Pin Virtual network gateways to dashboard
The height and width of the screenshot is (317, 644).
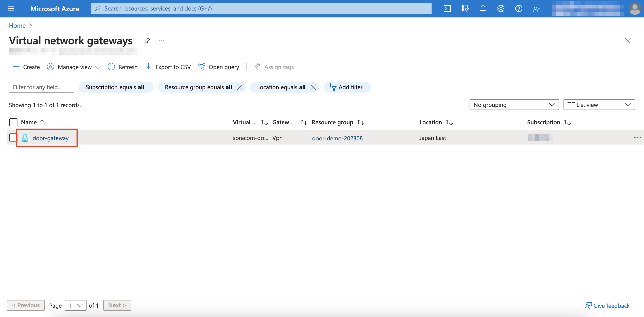click(147, 40)
